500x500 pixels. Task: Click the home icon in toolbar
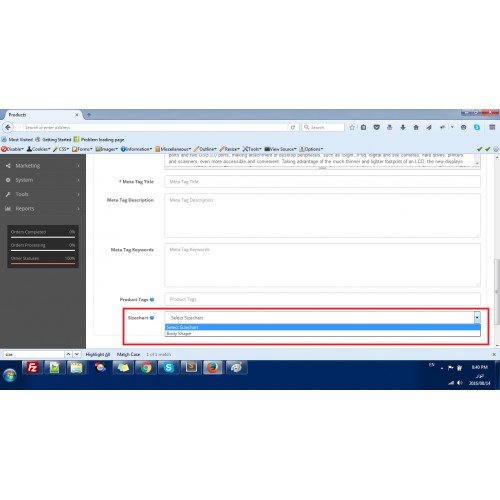[x=416, y=127]
